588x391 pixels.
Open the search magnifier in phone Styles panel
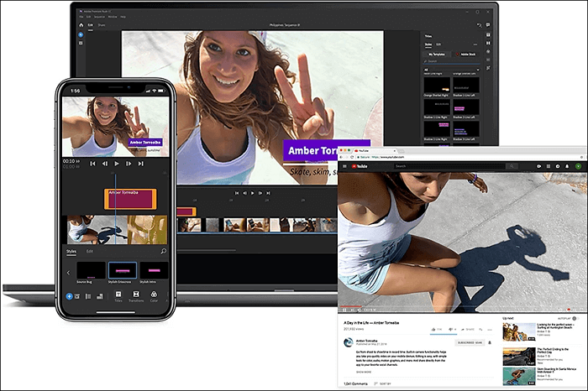tap(163, 251)
